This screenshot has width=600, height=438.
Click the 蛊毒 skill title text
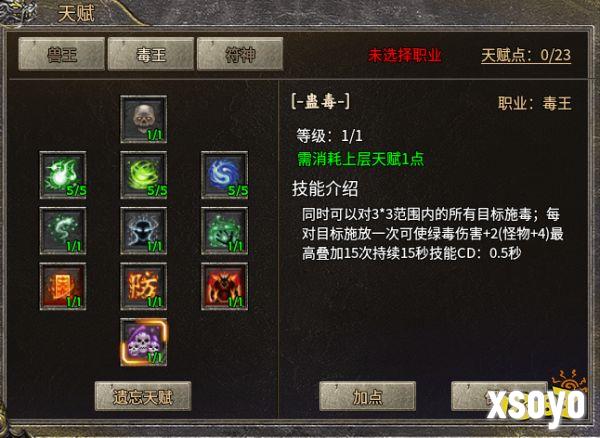point(321,102)
